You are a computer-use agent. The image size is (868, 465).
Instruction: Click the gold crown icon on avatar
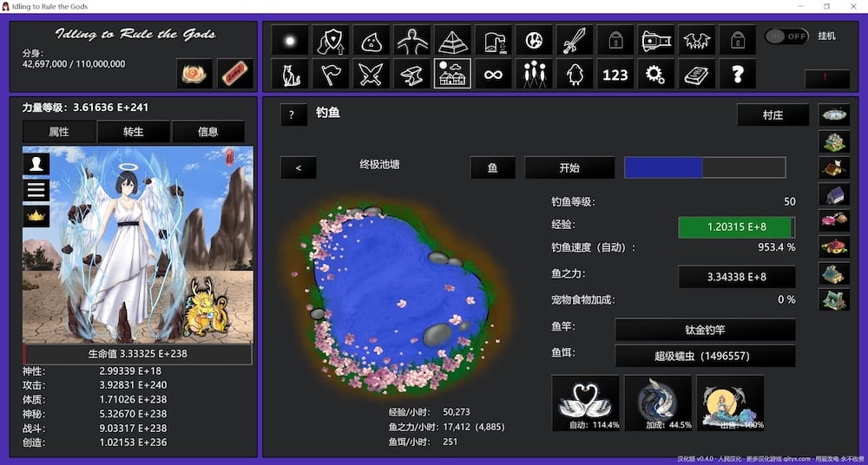pyautogui.click(x=36, y=216)
